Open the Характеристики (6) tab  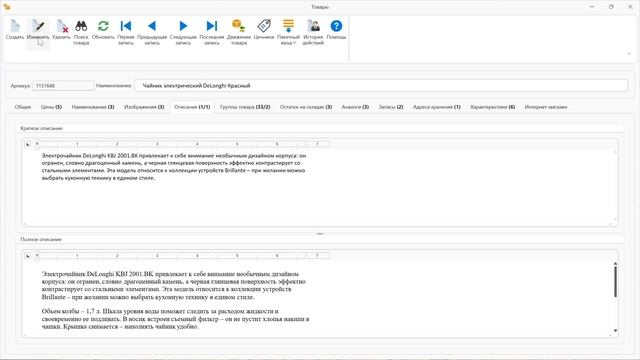tap(492, 107)
